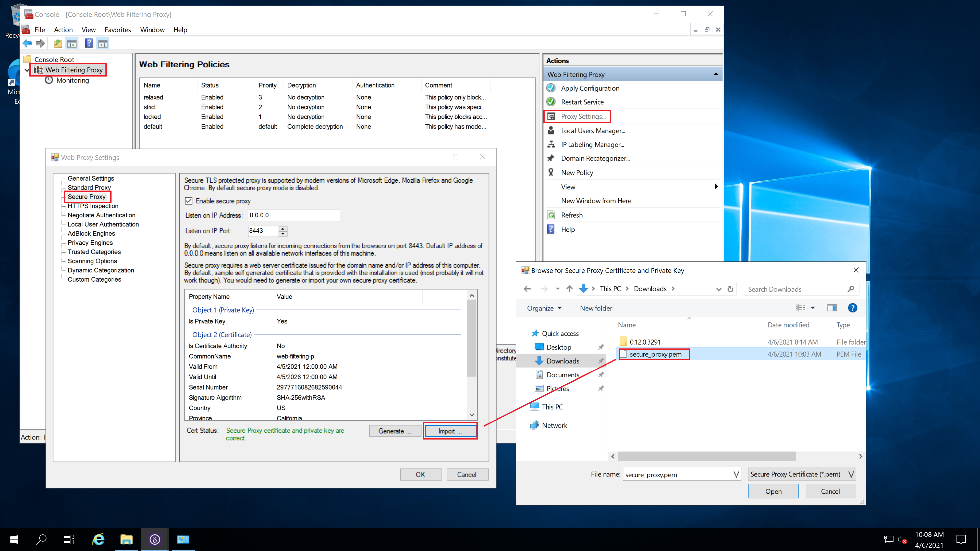Select HTTPS Inspection settings page

93,206
